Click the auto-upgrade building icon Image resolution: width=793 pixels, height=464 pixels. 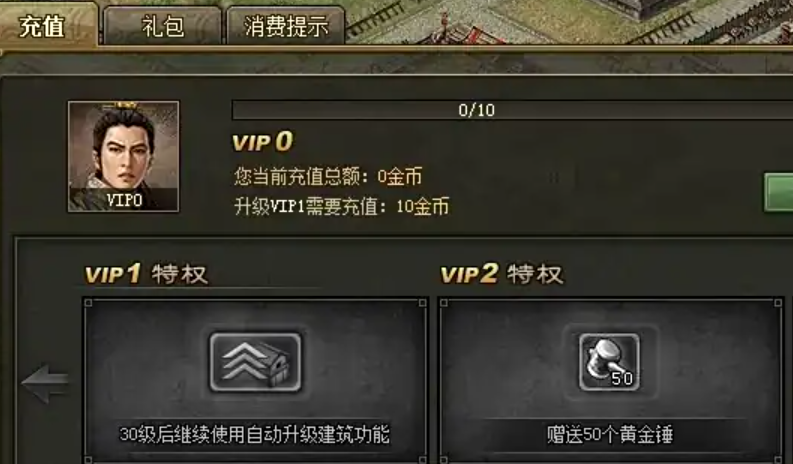click(255, 362)
